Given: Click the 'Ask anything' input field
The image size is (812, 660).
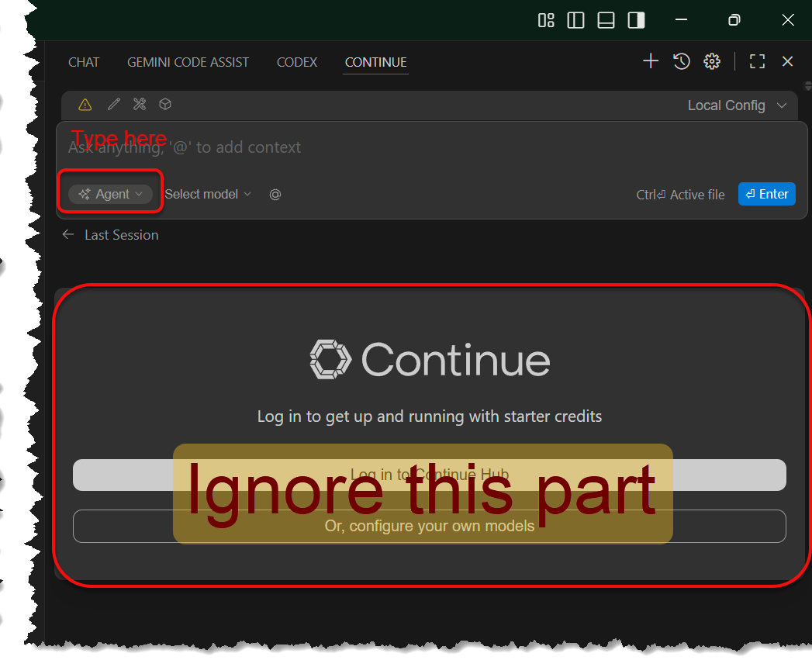Looking at the screenshot, I should (310, 147).
